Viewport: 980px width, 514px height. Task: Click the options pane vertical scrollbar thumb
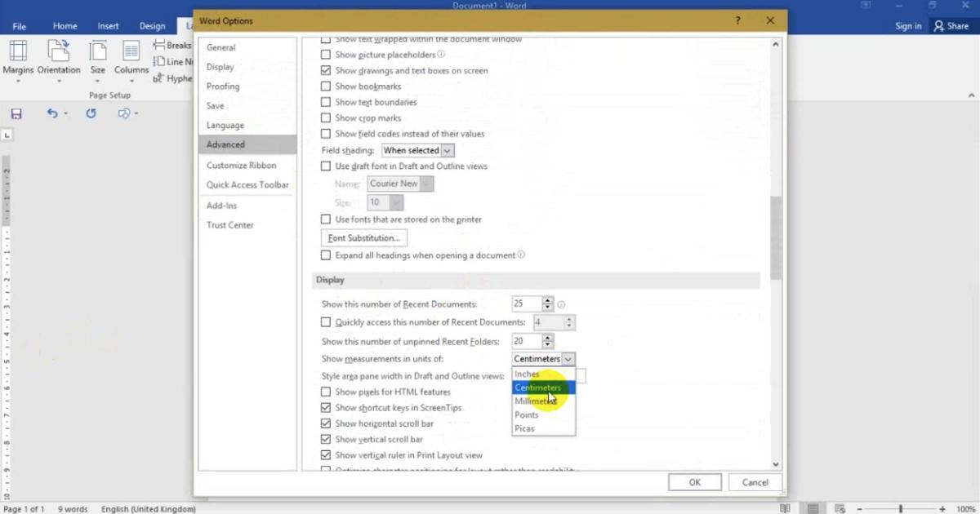[x=776, y=238]
